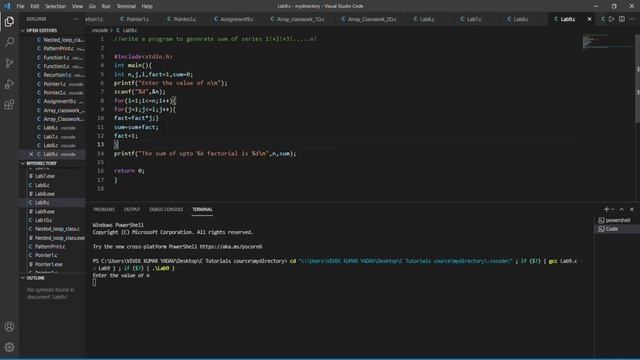
Task: Open Recurtion1.c in Open Editors
Action: click(53, 75)
